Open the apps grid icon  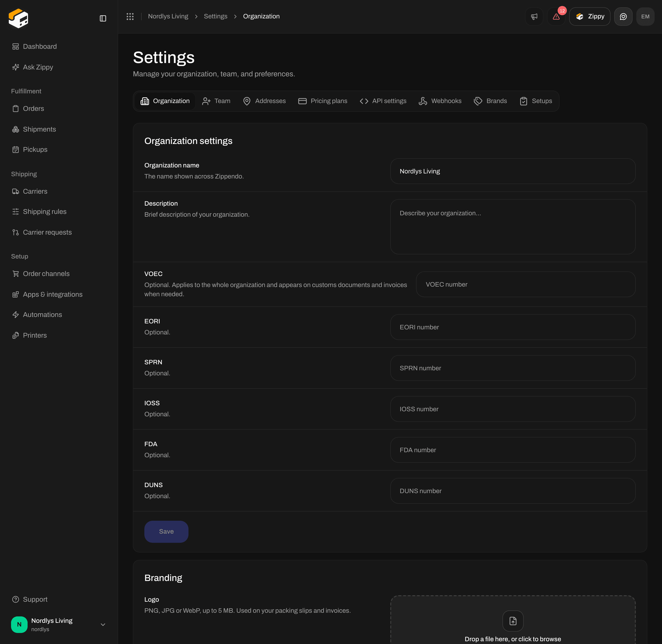tap(130, 16)
